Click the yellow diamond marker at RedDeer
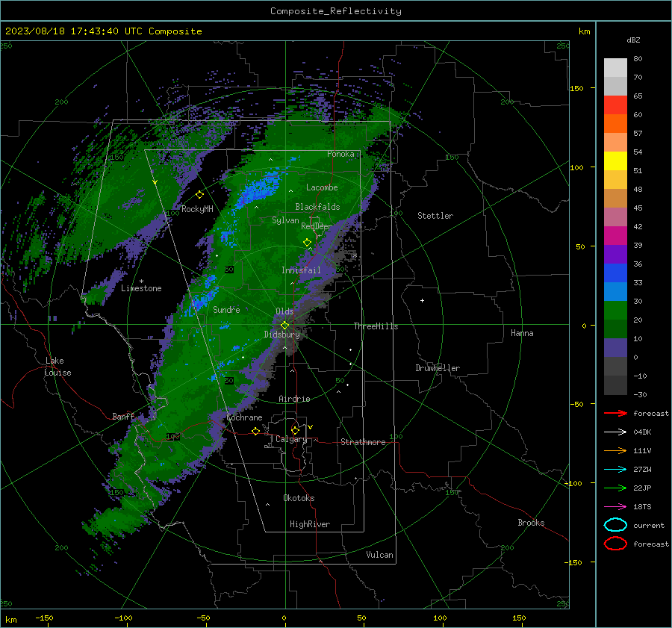672x628 pixels. click(x=308, y=243)
